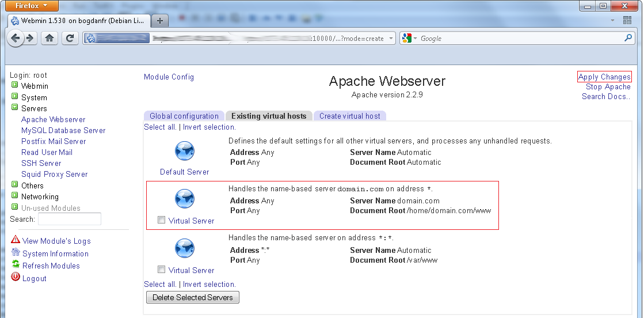Click the View Module's Logs warning icon
The width and height of the screenshot is (644, 318).
point(16,240)
